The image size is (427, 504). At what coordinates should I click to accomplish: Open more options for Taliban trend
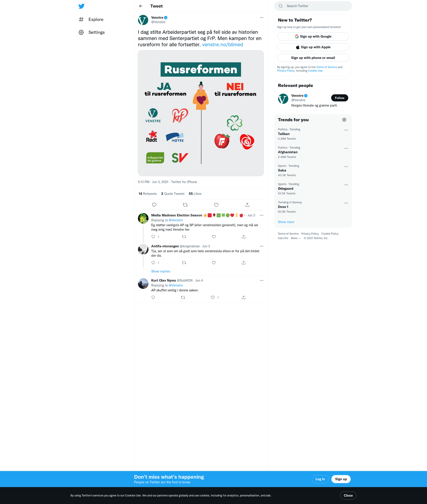point(346,130)
